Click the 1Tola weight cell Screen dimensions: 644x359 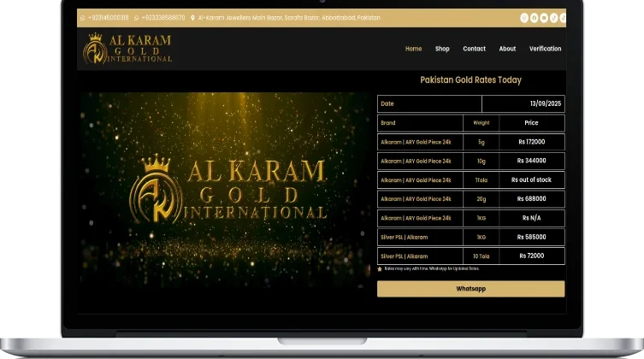tap(481, 180)
